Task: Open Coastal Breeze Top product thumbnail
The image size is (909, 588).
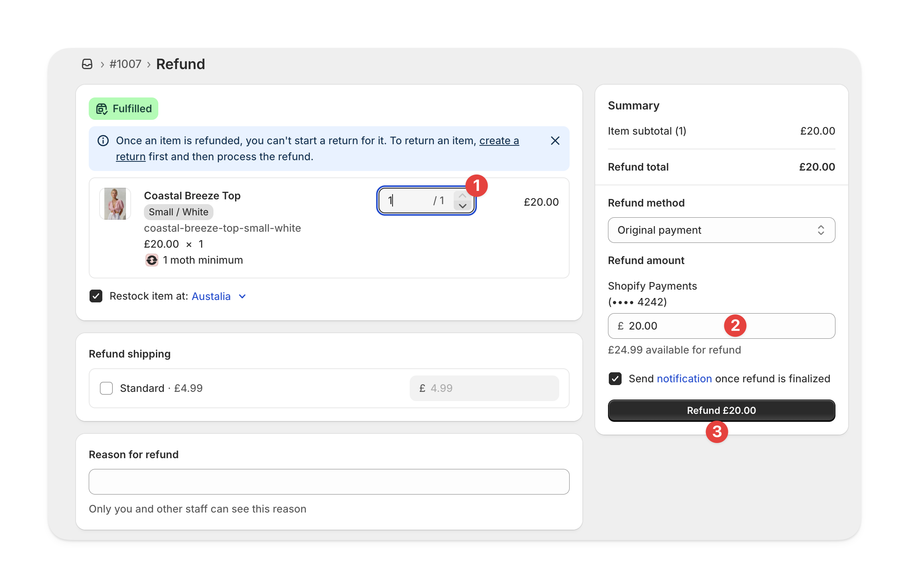Action: [115, 204]
